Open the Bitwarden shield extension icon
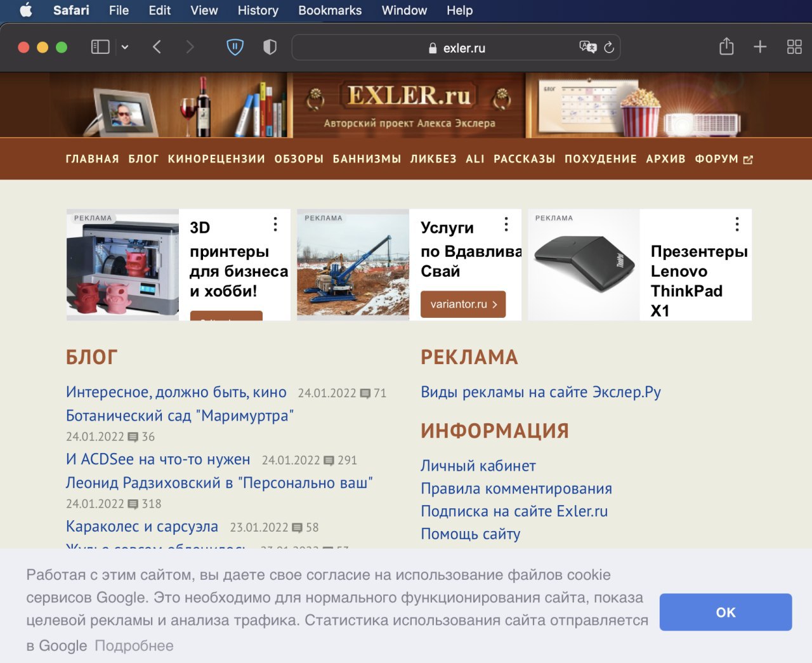Viewport: 812px width, 663px height. pos(235,47)
